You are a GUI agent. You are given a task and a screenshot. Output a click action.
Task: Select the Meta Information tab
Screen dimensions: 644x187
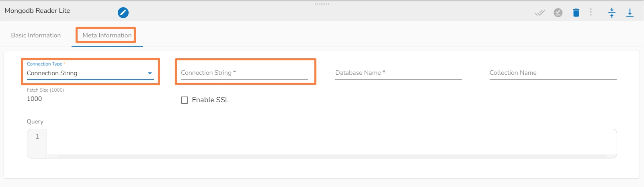pyautogui.click(x=107, y=35)
